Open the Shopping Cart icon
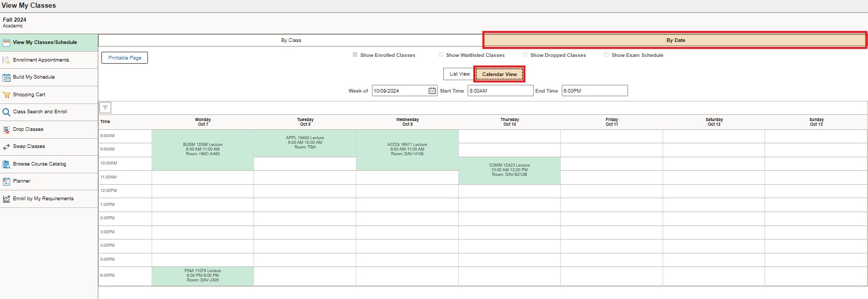 [6, 95]
